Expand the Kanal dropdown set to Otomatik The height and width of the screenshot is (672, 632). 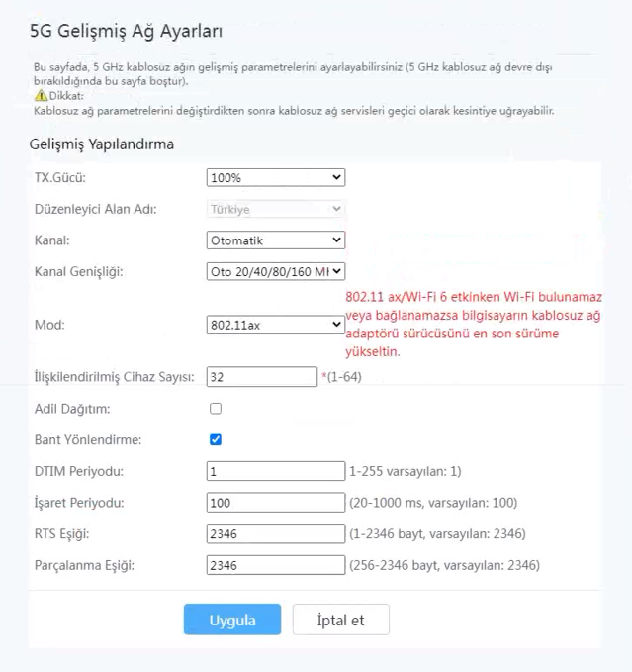pyautogui.click(x=276, y=240)
